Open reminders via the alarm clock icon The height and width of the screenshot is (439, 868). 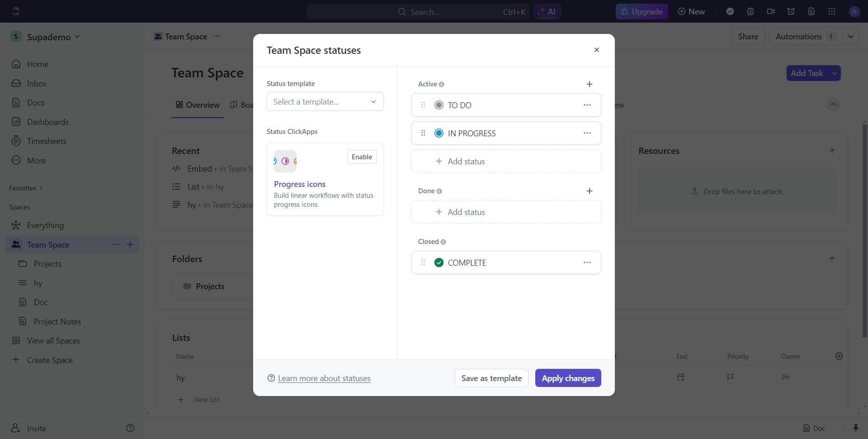click(791, 11)
